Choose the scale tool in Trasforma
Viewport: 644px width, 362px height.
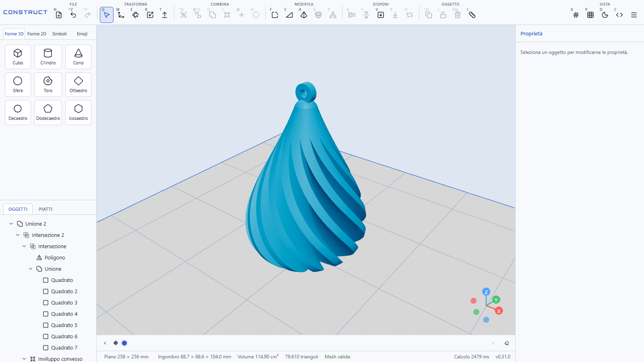[150, 15]
